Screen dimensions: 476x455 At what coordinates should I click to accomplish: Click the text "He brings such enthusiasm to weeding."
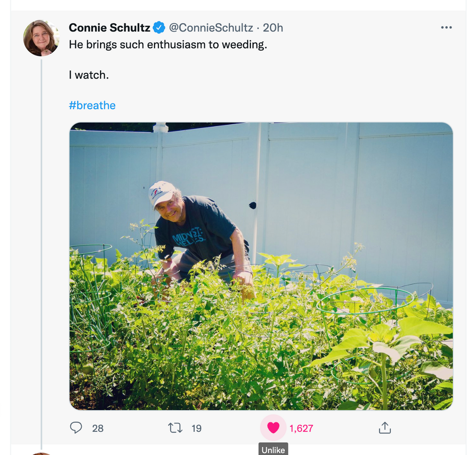point(168,44)
